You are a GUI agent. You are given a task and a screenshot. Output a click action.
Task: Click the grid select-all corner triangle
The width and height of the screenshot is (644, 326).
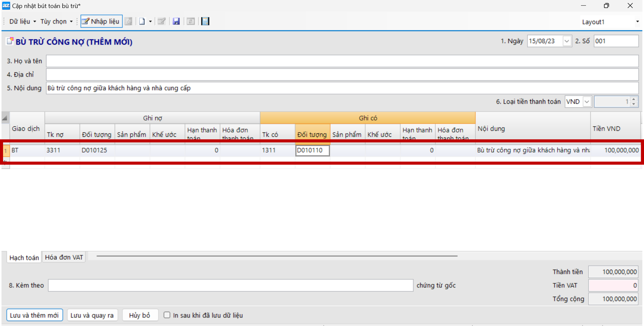coord(5,118)
